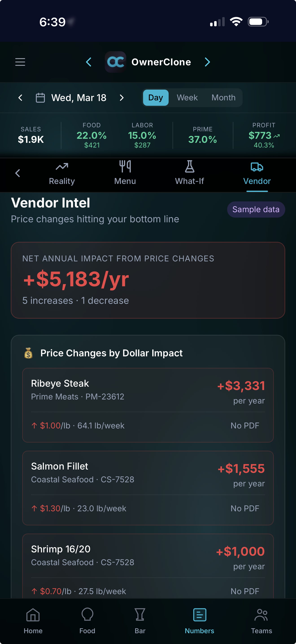Switch period to Month

[x=223, y=98]
